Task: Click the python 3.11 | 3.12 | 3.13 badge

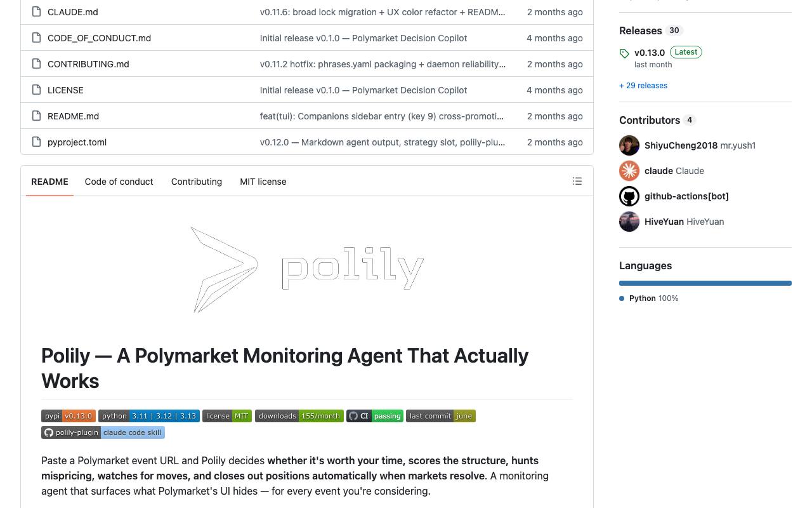Action: pos(149,416)
